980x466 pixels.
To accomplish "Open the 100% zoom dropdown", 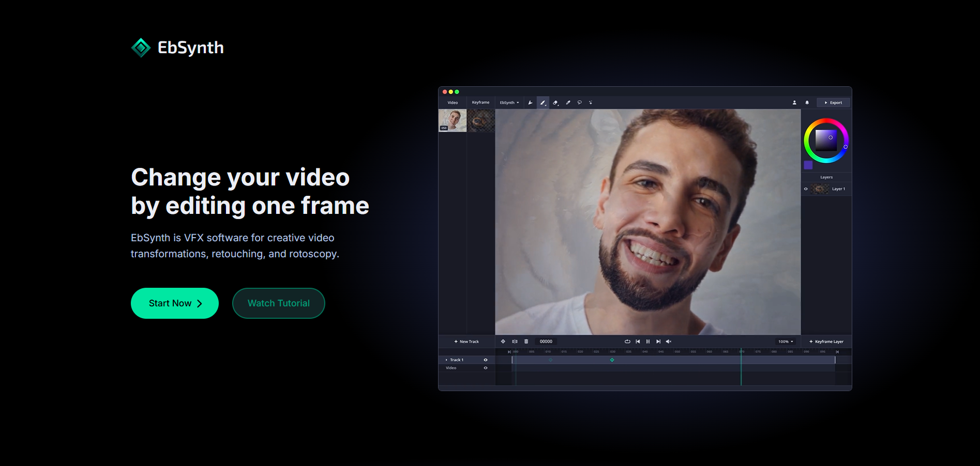I will tap(786, 341).
